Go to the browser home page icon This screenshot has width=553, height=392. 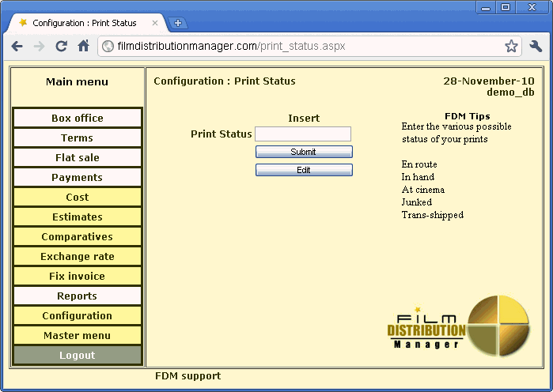click(83, 47)
